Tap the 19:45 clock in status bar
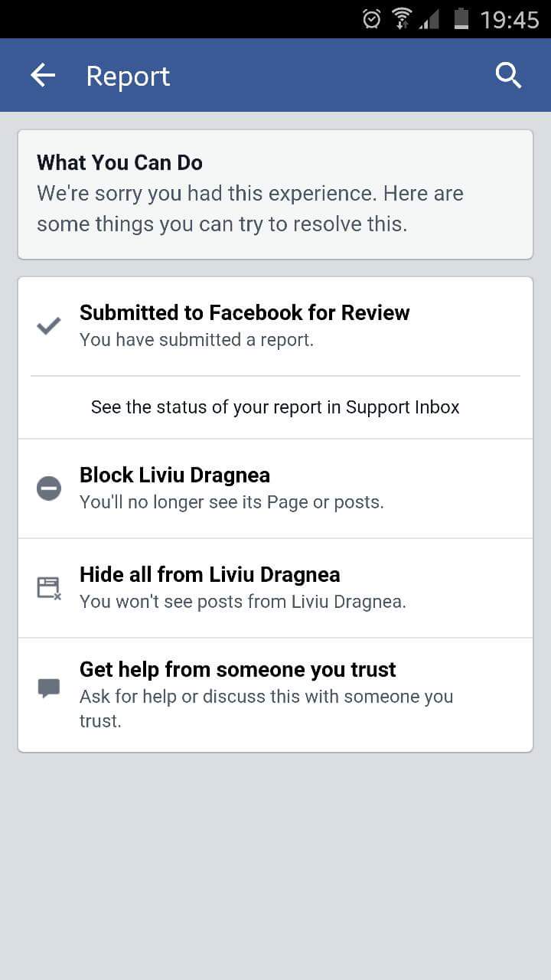551x980 pixels. (510, 20)
